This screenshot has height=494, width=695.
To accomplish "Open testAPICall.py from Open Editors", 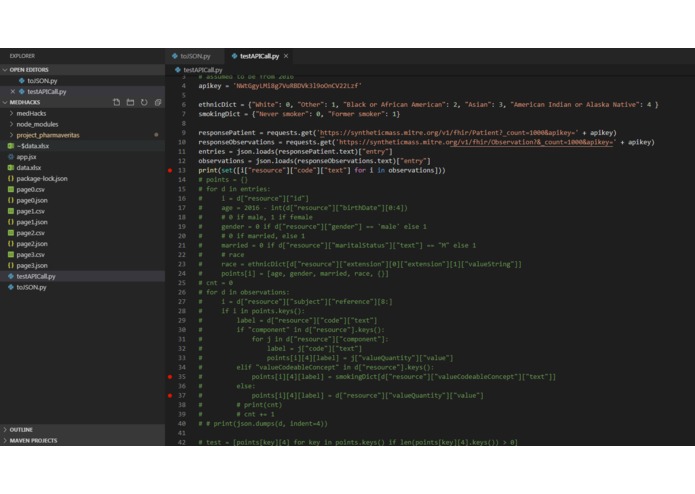I will (x=82, y=92).
